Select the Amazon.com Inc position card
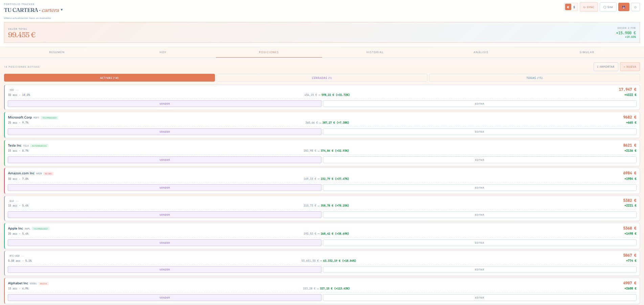 [322, 181]
